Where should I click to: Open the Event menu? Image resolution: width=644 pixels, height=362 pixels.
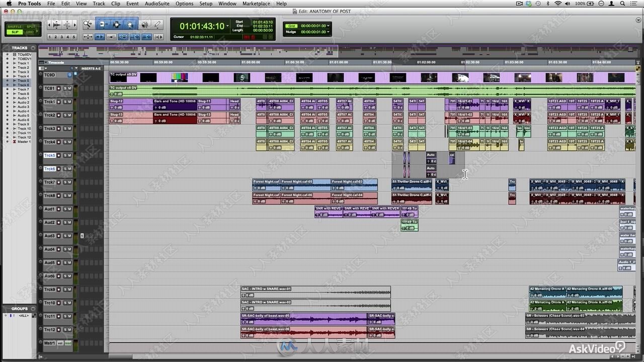(132, 4)
